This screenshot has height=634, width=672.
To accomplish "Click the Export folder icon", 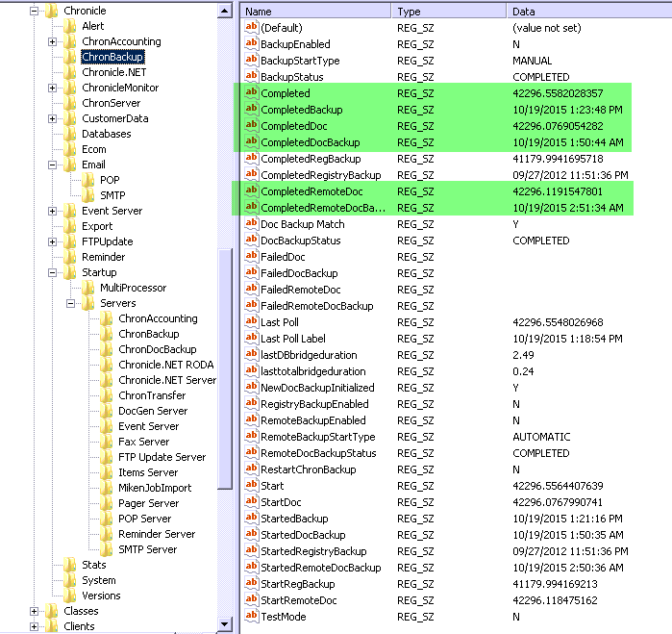I will tap(70, 226).
